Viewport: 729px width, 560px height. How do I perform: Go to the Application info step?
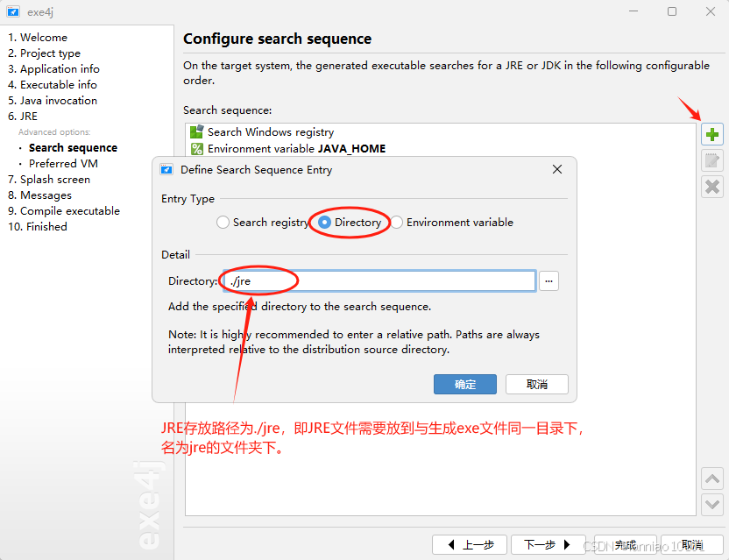(x=54, y=69)
